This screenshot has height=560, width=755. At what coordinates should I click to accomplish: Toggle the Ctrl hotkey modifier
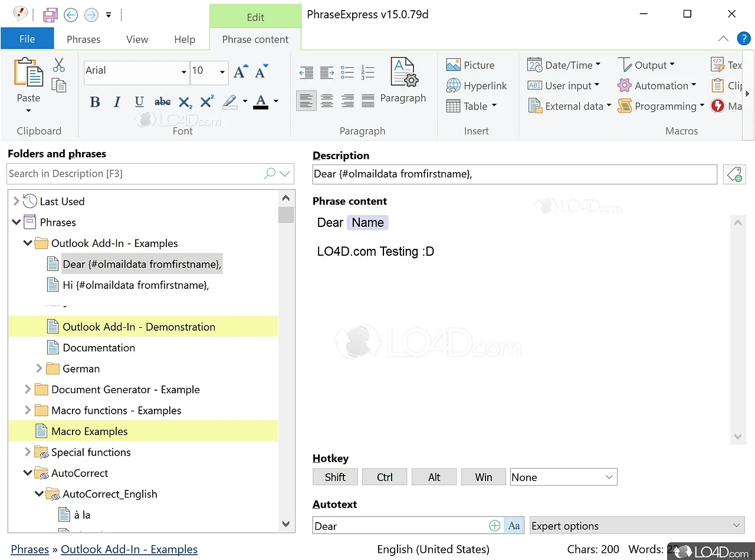[385, 477]
